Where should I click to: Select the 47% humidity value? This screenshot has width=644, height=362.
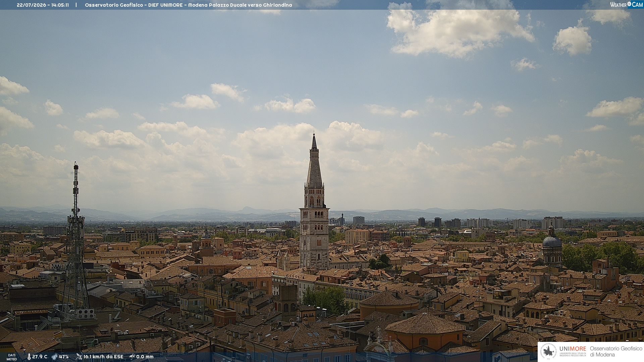(x=64, y=357)
